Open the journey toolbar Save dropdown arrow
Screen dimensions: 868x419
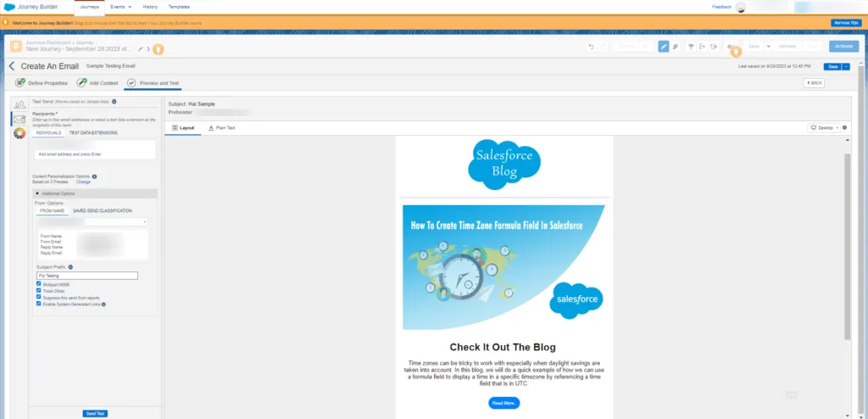click(768, 47)
